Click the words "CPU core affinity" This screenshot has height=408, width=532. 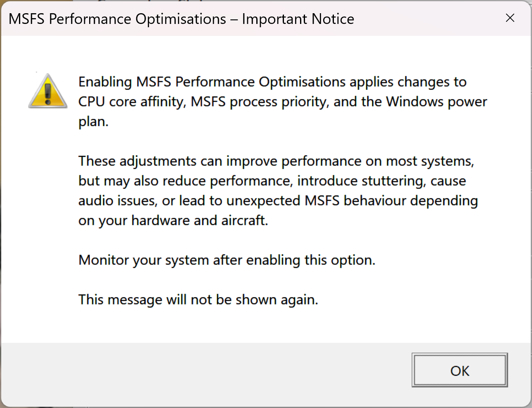click(x=132, y=102)
